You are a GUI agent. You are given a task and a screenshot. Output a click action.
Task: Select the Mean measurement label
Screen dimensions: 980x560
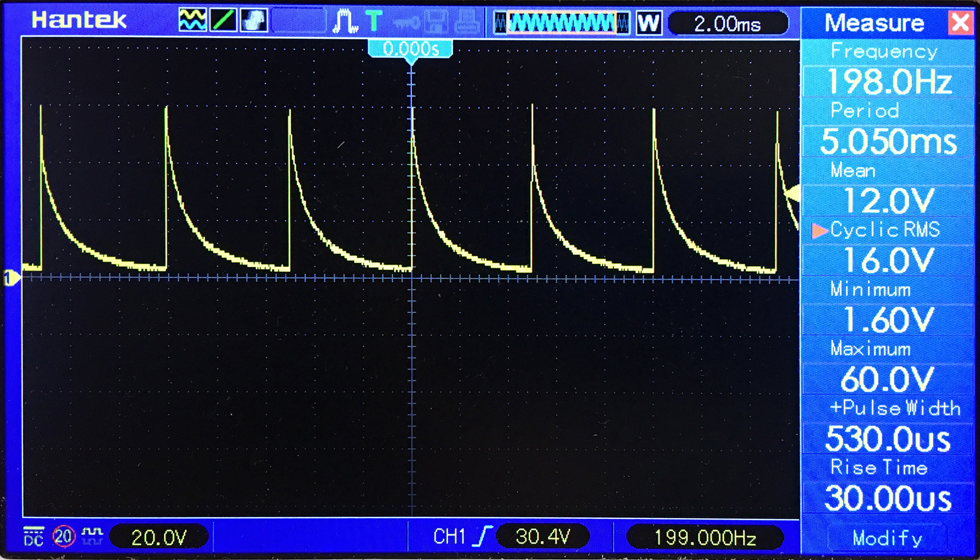click(853, 170)
